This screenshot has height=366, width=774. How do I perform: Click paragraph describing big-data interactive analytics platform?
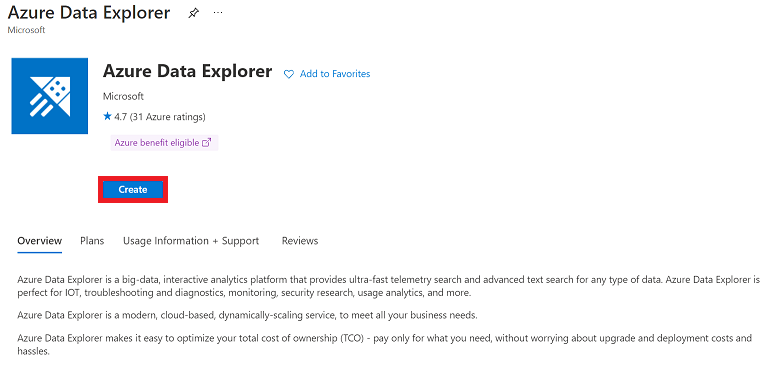[x=388, y=286]
